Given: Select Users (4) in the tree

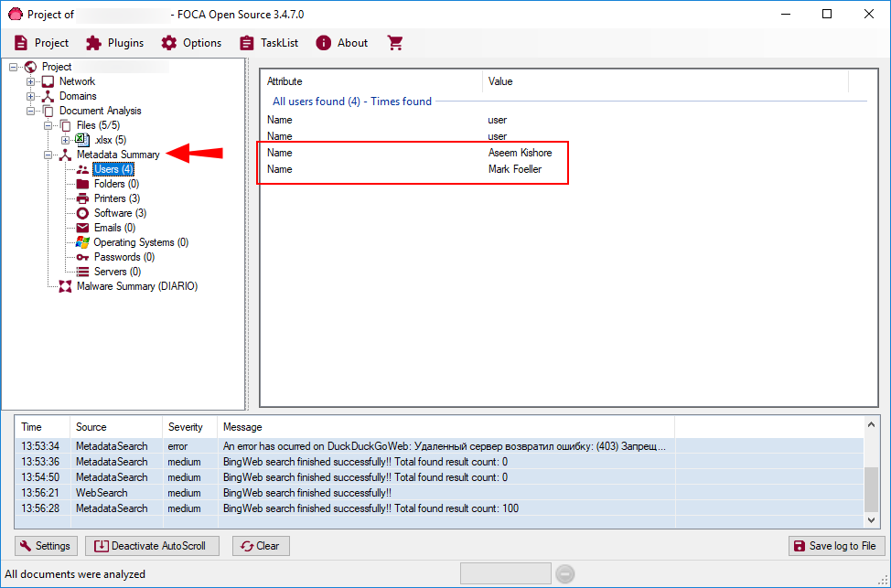Looking at the screenshot, I should tap(113, 169).
